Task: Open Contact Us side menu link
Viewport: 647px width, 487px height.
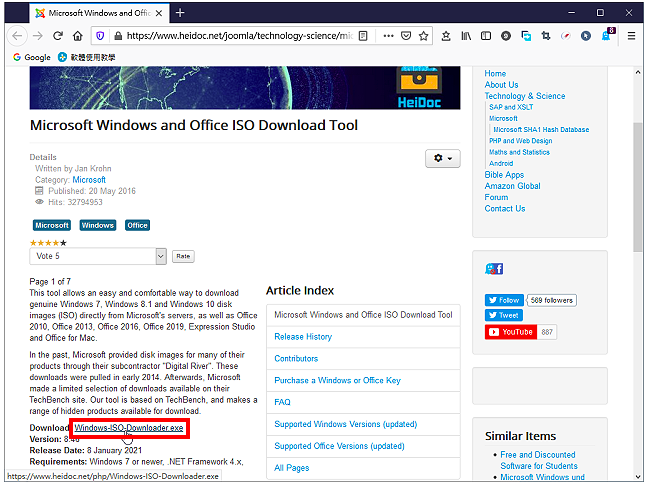Action: pos(505,209)
